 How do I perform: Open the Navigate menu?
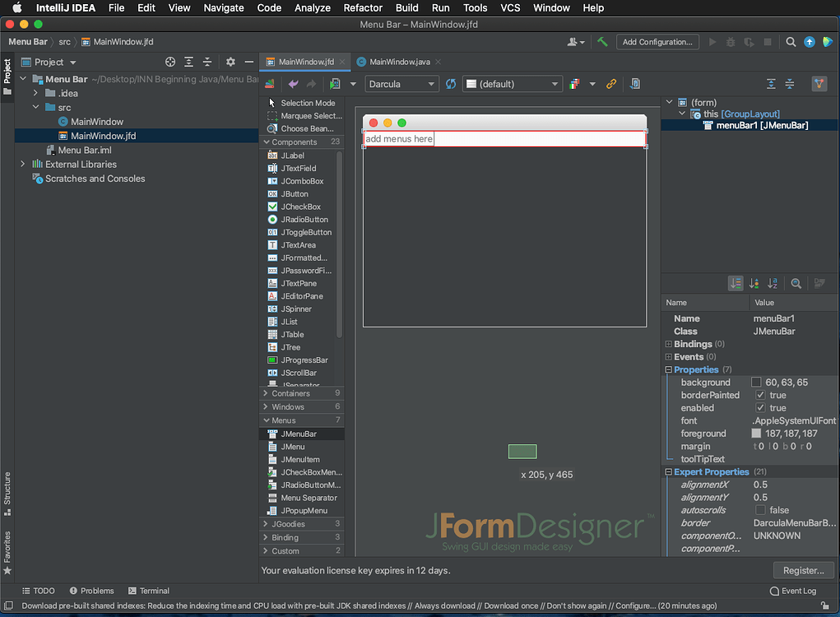pyautogui.click(x=224, y=8)
